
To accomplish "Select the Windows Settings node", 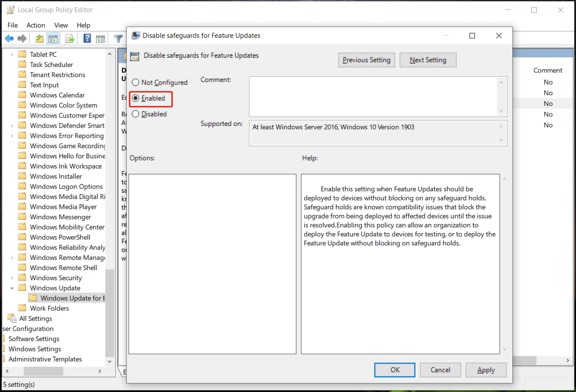I will [35, 349].
